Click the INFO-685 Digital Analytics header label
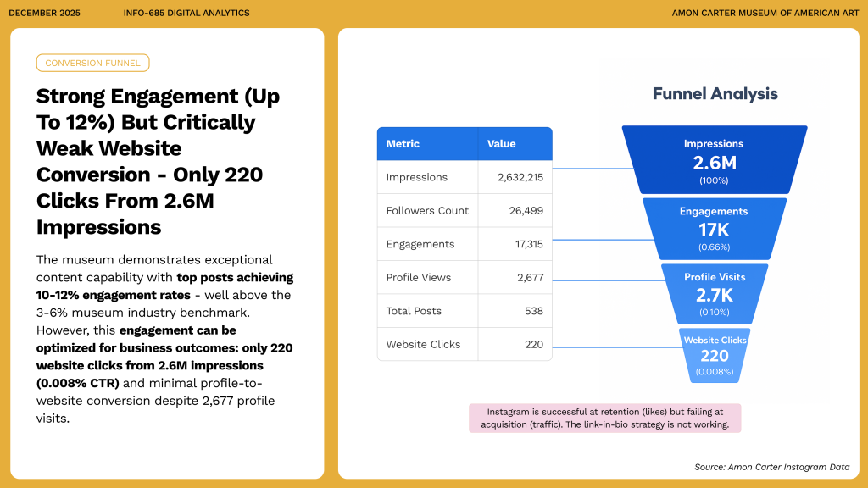This screenshot has height=488, width=868. 186,13
